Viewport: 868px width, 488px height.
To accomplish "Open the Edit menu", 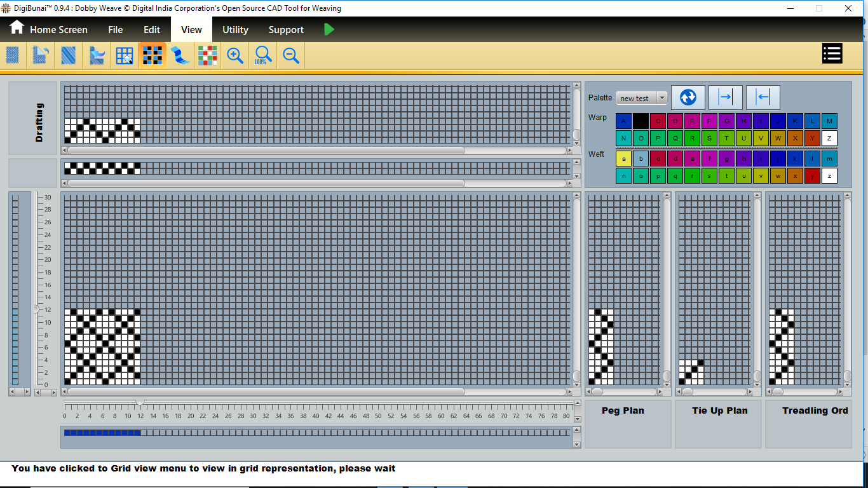I will (152, 30).
